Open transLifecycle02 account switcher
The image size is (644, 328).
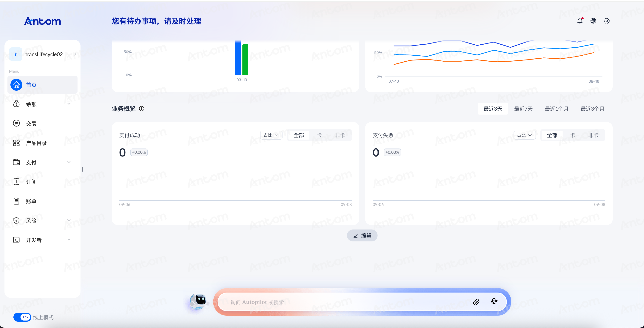coord(42,54)
